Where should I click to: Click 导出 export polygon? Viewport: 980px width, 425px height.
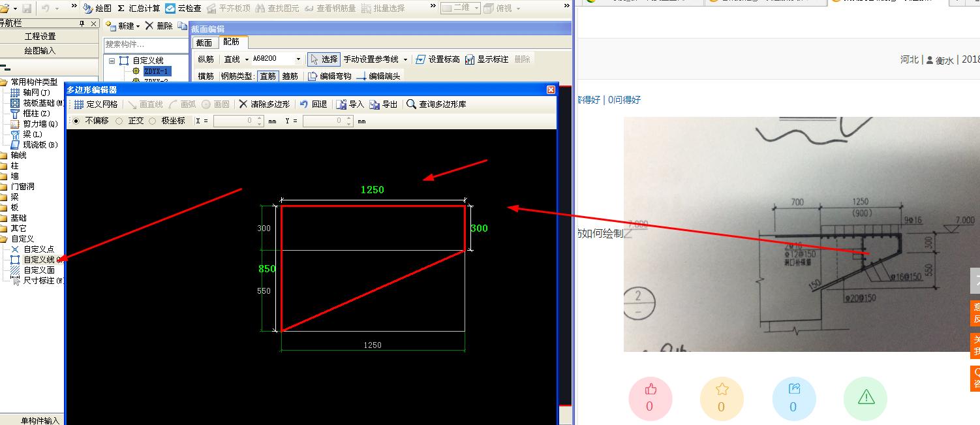click(x=384, y=104)
